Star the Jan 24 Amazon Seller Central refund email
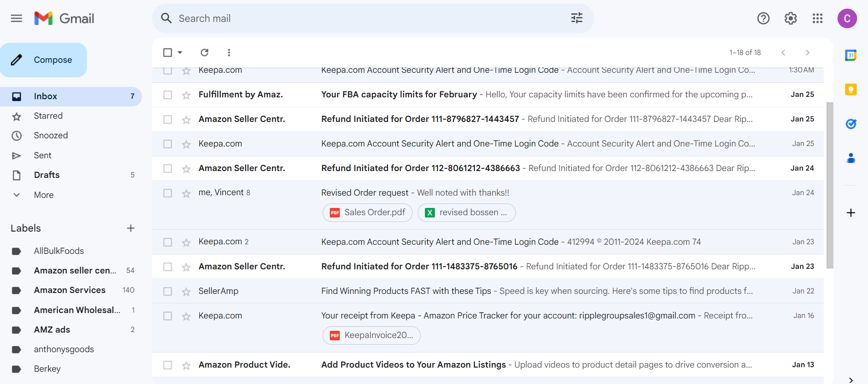The width and height of the screenshot is (868, 384). [x=186, y=168]
